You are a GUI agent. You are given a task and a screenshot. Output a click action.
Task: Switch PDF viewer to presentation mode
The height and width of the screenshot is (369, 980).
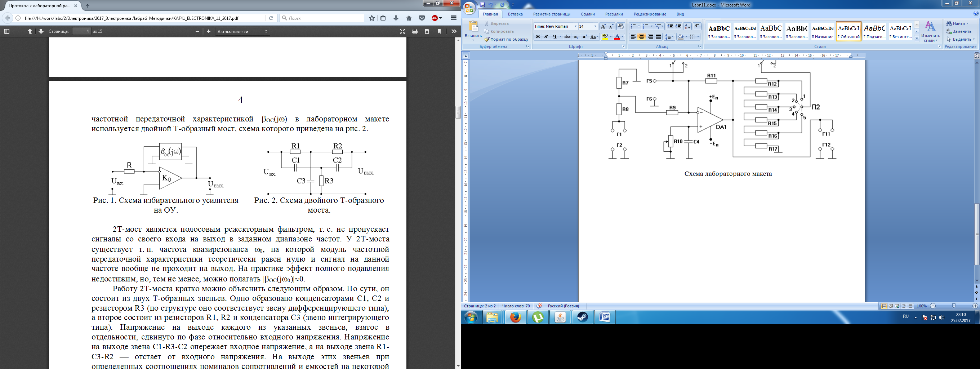pyautogui.click(x=402, y=31)
